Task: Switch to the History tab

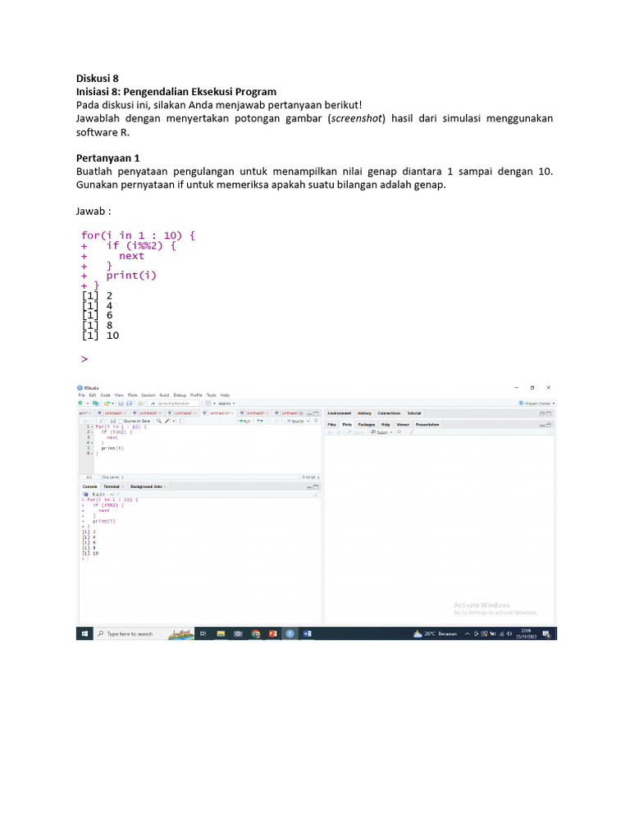Action: [x=364, y=413]
